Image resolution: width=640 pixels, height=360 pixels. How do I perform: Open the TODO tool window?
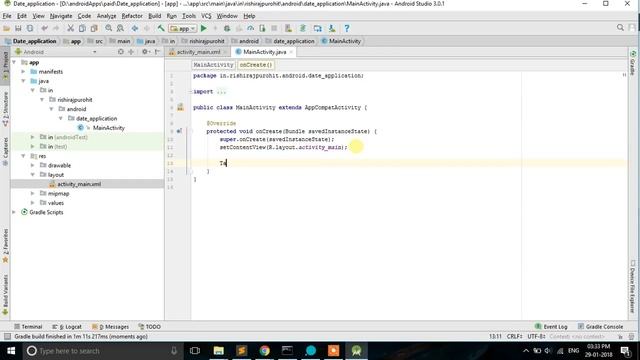tap(149, 327)
